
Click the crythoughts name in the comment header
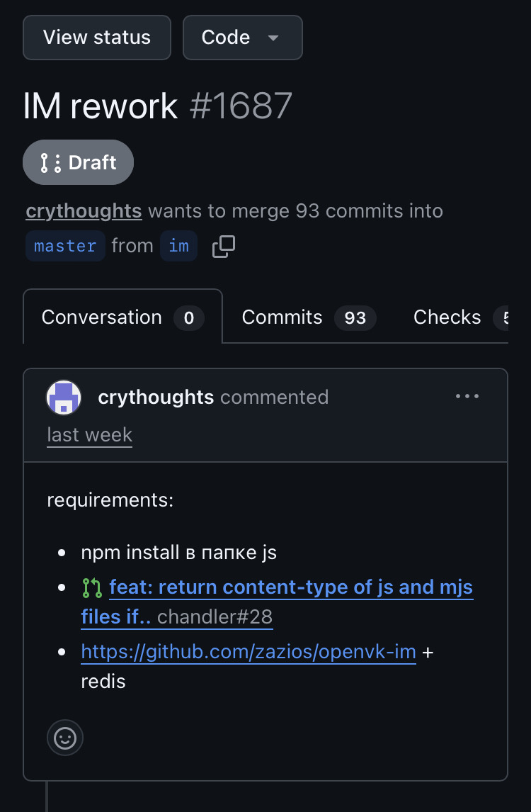point(156,397)
